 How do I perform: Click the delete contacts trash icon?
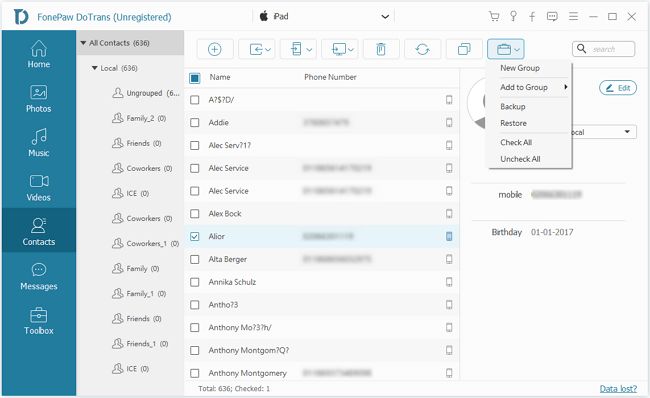click(381, 49)
